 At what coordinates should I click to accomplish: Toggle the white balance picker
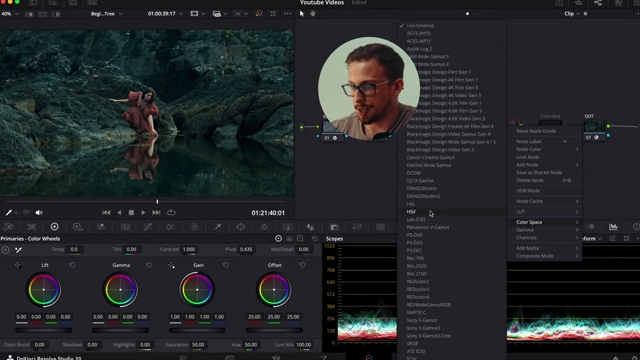tap(18, 249)
